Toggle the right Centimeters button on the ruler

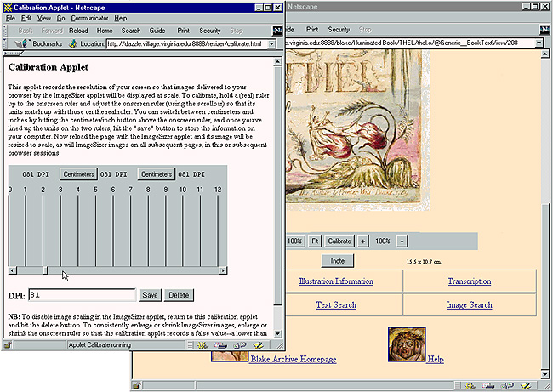click(157, 174)
